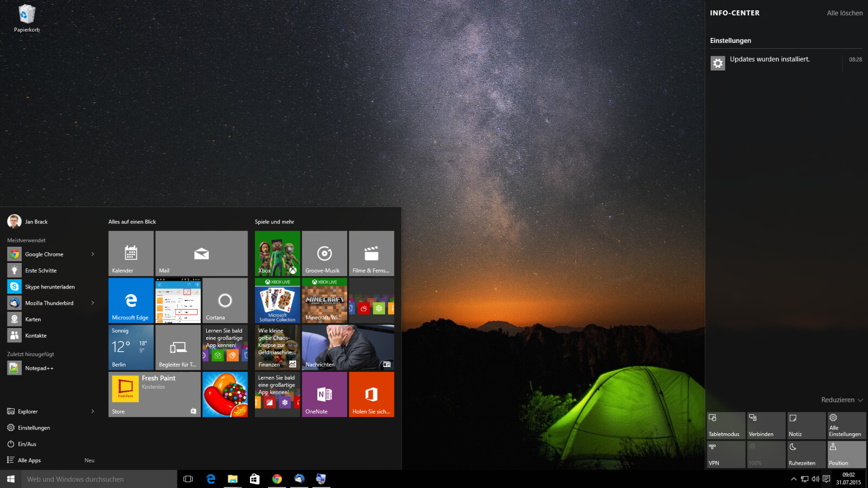Expand the Explorer submenu arrow
This screenshot has height=488, width=868.
[x=93, y=411]
